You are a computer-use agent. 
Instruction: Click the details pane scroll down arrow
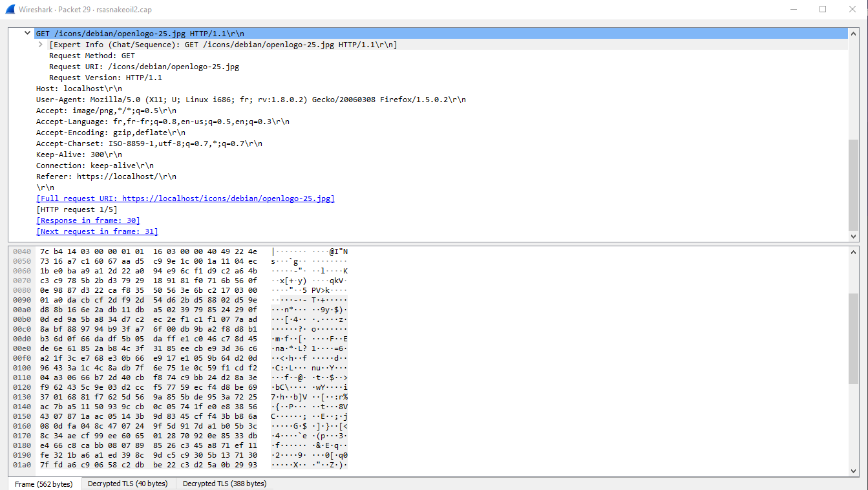(853, 237)
